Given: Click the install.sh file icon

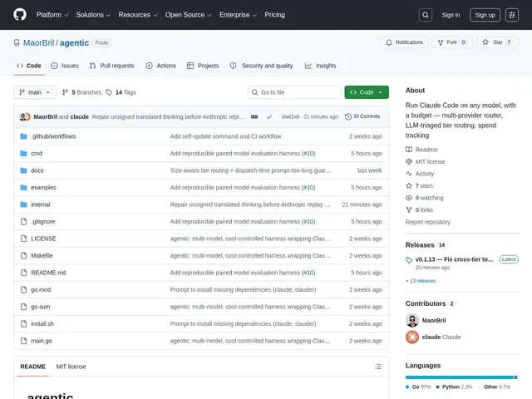Looking at the screenshot, I should point(23,323).
